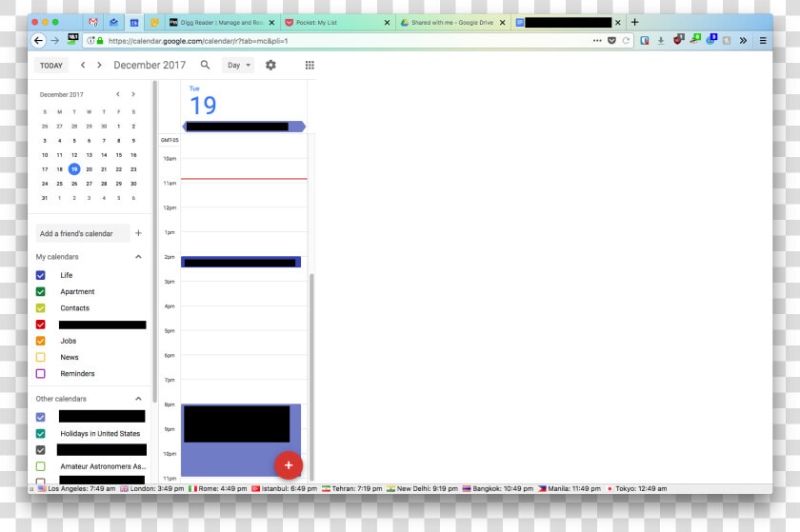The height and width of the screenshot is (532, 800).
Task: Open a new browser tab
Action: (x=634, y=22)
